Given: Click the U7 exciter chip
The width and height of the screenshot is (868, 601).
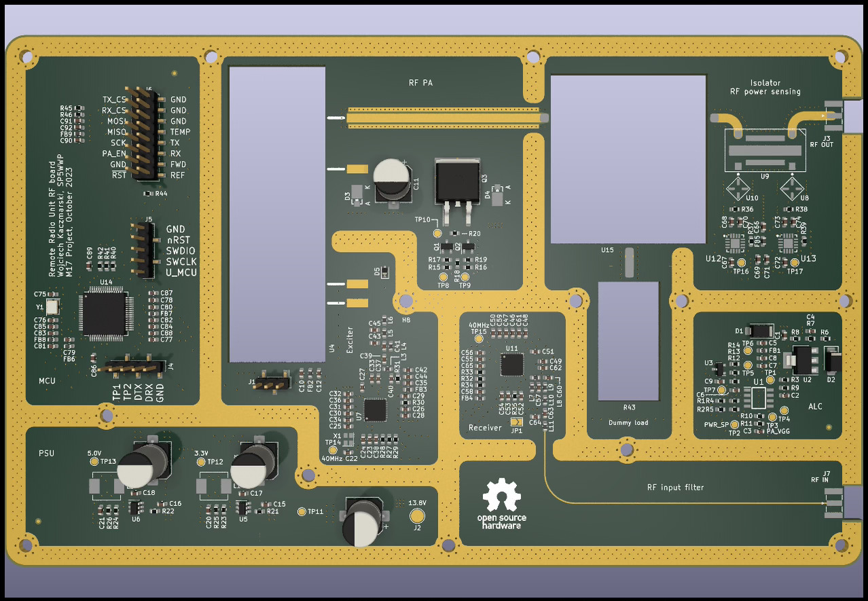Looking at the screenshot, I should click(375, 409).
